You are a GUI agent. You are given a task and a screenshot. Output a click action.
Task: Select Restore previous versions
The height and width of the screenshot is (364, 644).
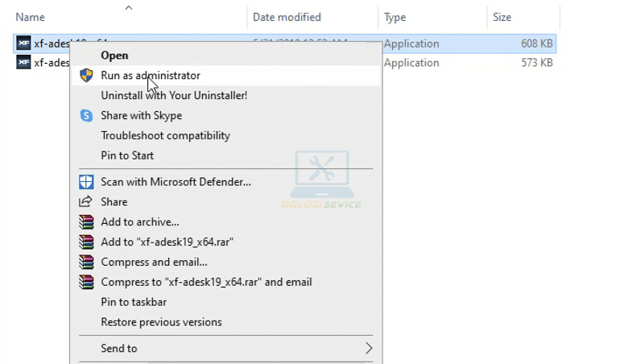pos(161,322)
